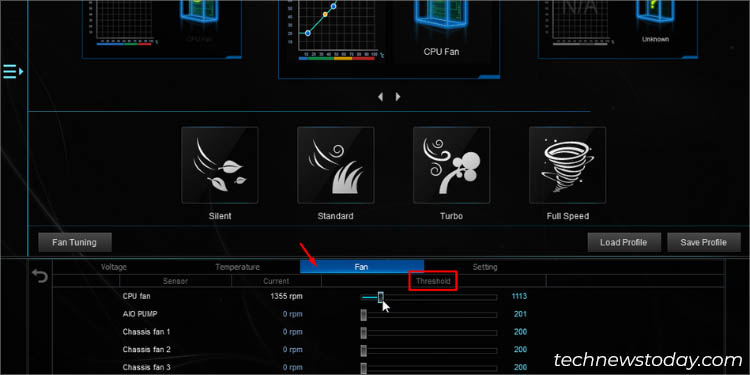Click the AIO PUMP threshold slider handle
The image size is (750, 375).
coord(364,315)
